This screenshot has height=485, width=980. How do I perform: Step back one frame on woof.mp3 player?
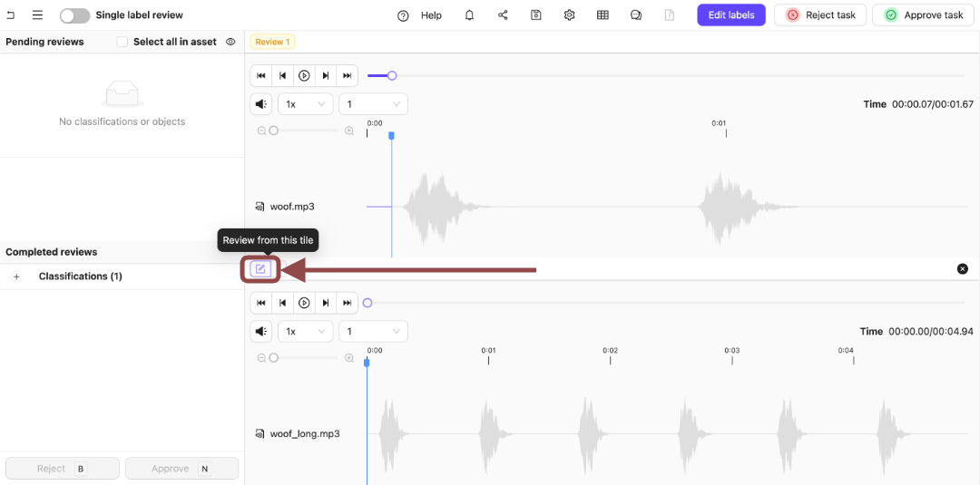click(282, 75)
